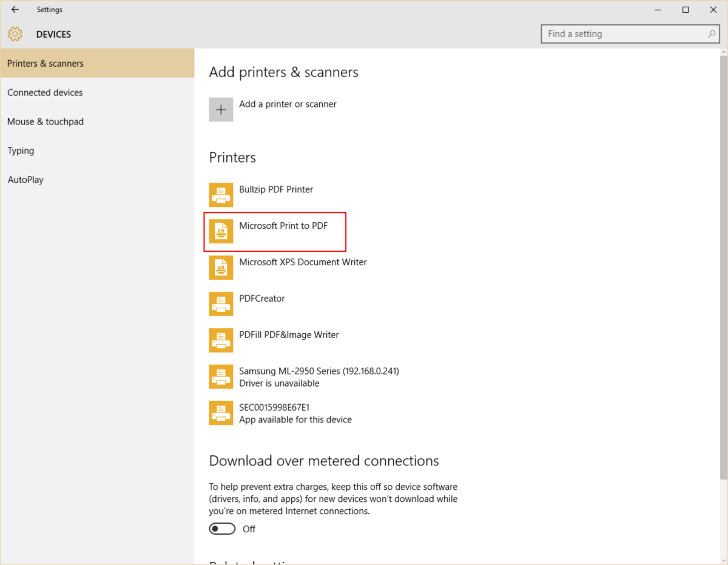This screenshot has height=565, width=728.
Task: Select PDFCreator text entry
Action: 262,299
